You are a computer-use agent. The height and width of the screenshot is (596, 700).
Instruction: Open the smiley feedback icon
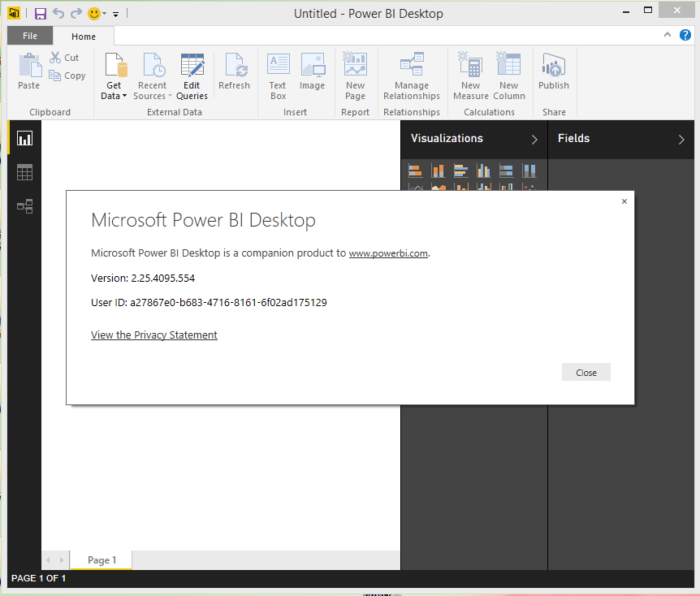coord(94,13)
